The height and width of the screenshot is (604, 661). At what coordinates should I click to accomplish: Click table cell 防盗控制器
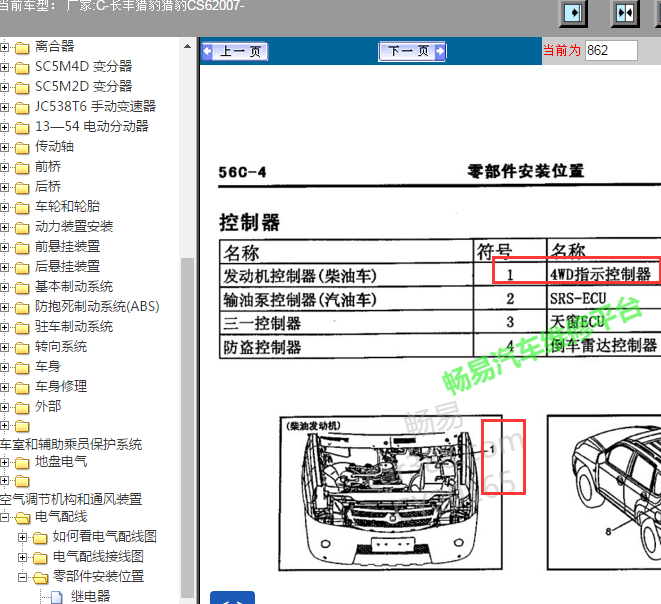click(346, 347)
